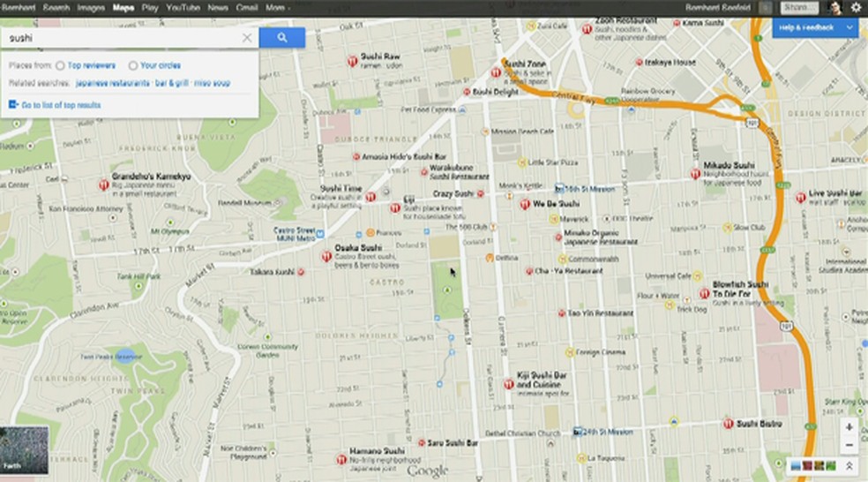Viewport: 868px width, 482px height.
Task: Click the Foreign Cinema label
Action: pyautogui.click(x=601, y=352)
